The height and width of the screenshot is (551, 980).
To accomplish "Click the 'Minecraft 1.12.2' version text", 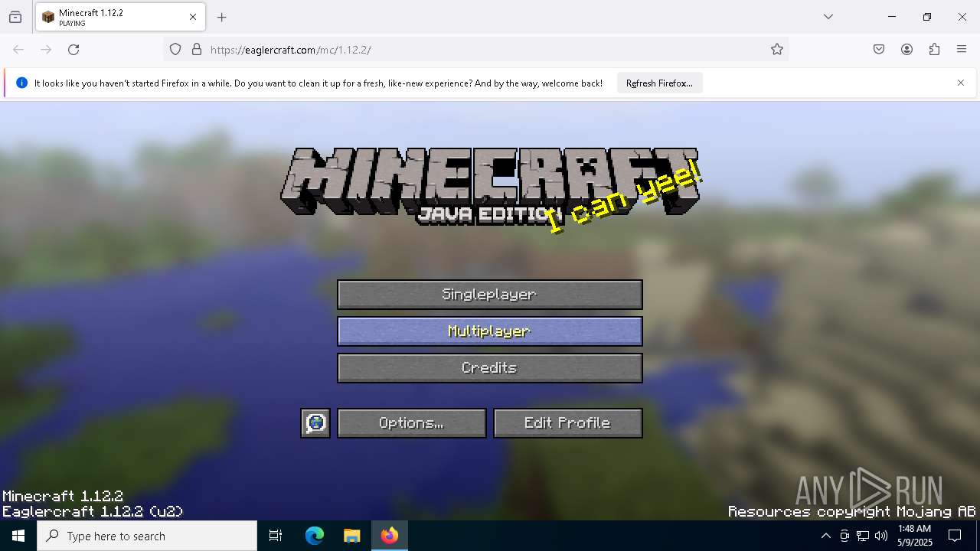I will coord(63,497).
